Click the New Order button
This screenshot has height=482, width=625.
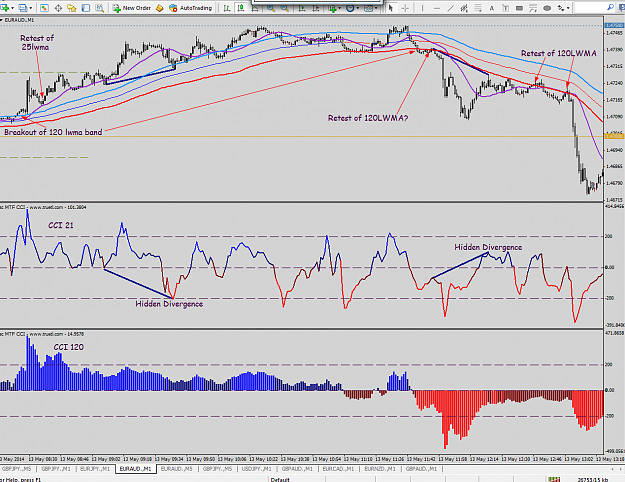point(132,8)
